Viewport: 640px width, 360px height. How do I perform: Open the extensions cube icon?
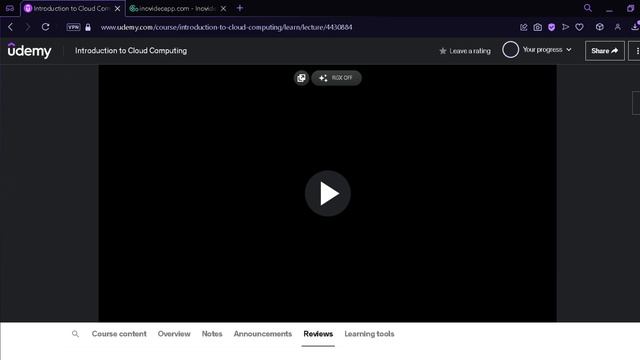click(600, 27)
